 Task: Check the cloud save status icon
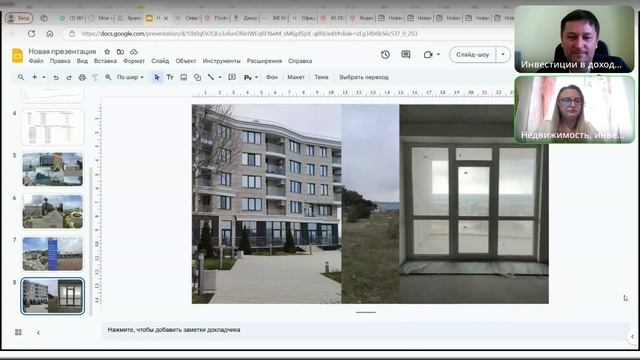133,52
